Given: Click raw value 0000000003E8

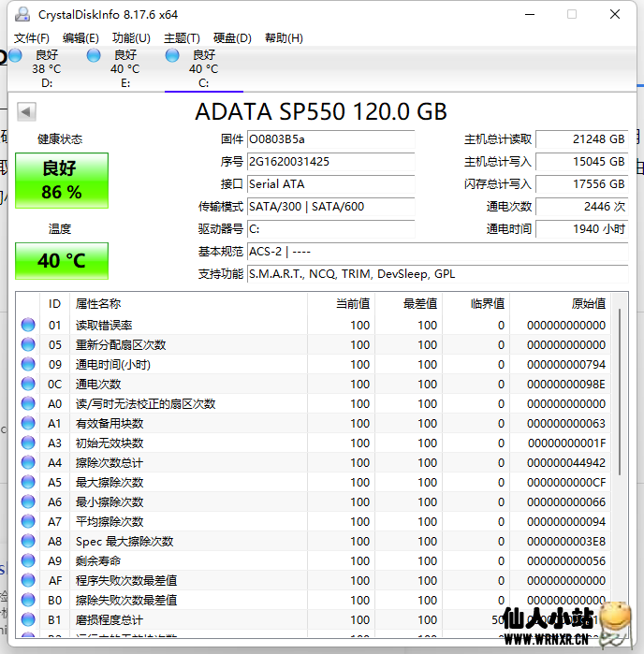Looking at the screenshot, I should click(566, 542).
